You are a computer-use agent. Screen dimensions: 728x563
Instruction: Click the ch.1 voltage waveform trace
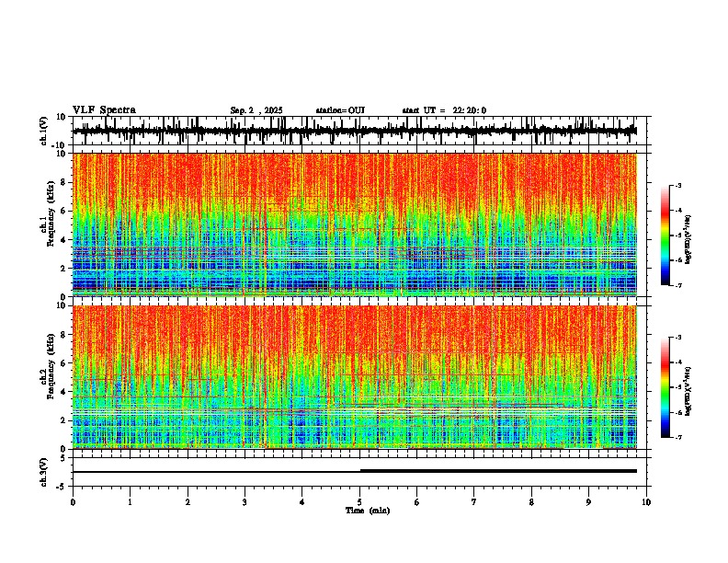tap(354, 131)
